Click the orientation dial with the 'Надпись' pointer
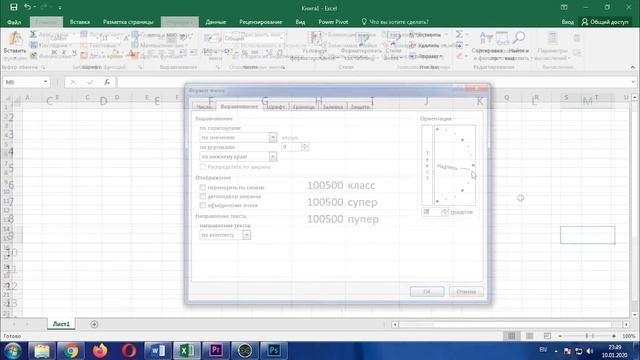 [455, 165]
